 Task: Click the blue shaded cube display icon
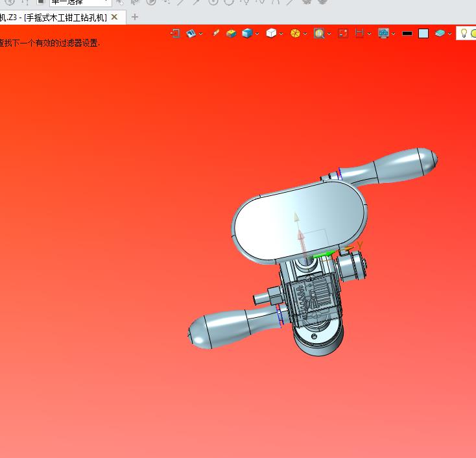pyautogui.click(x=248, y=33)
